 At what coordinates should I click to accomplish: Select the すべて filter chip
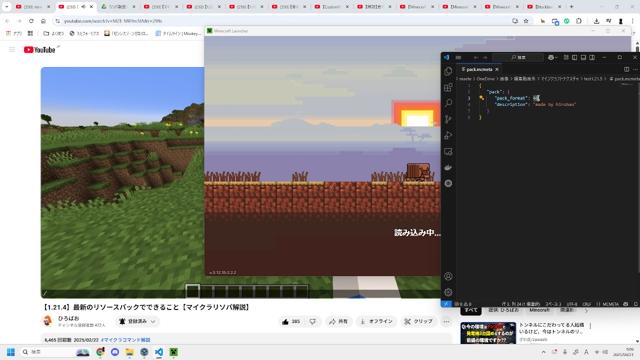[x=471, y=310]
